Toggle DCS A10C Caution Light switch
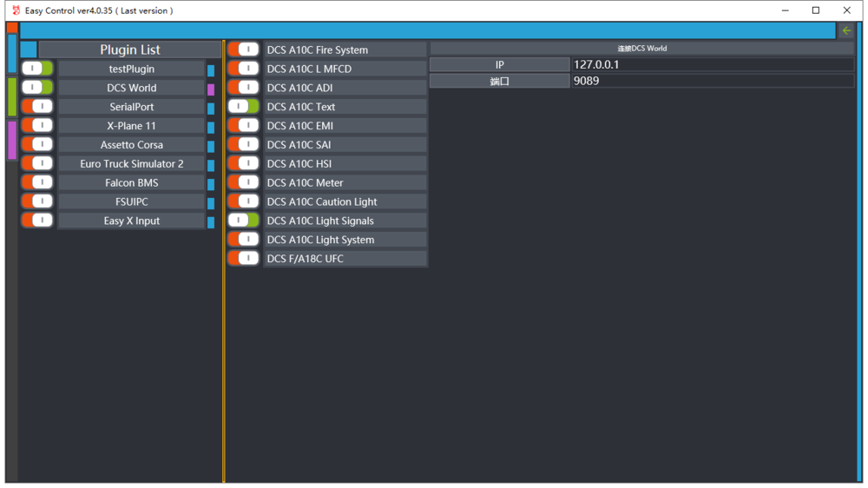The image size is (868, 488). 244,201
